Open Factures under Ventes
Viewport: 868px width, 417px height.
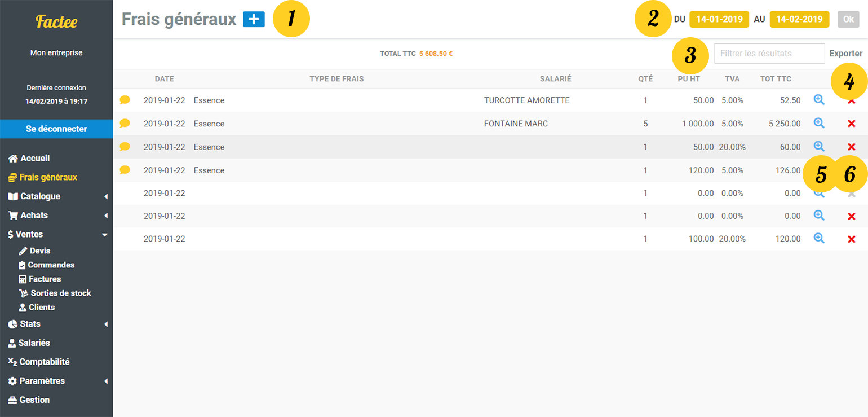pos(45,279)
